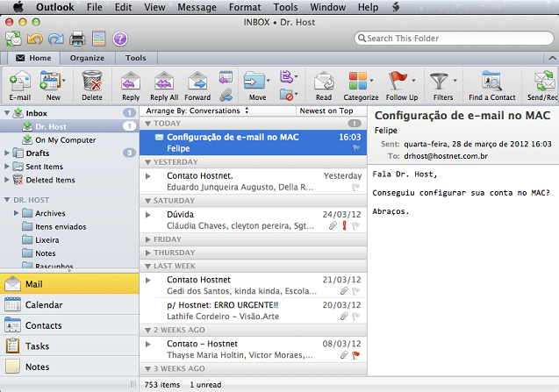Open the Contacts view
Screen dimensions: 559x392
(x=43, y=325)
